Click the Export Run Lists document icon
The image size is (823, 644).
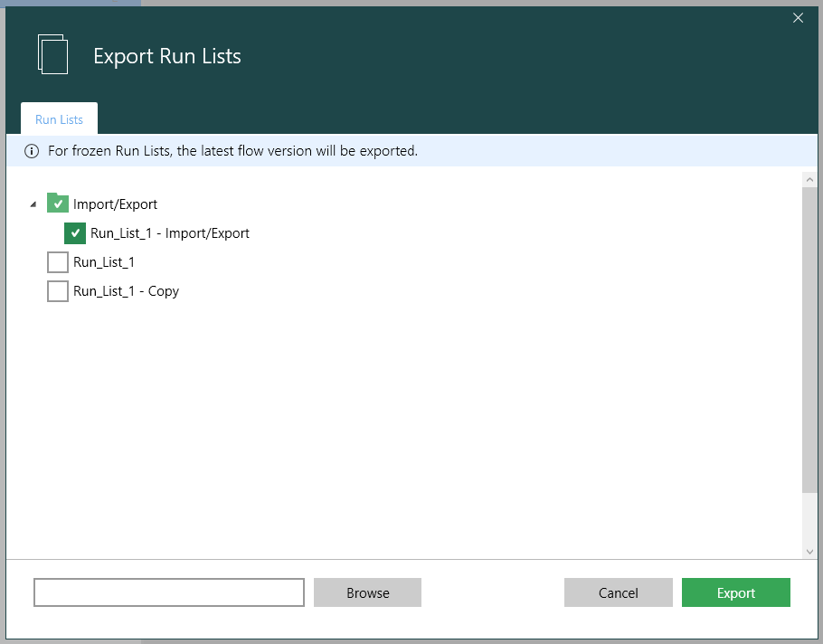point(53,55)
